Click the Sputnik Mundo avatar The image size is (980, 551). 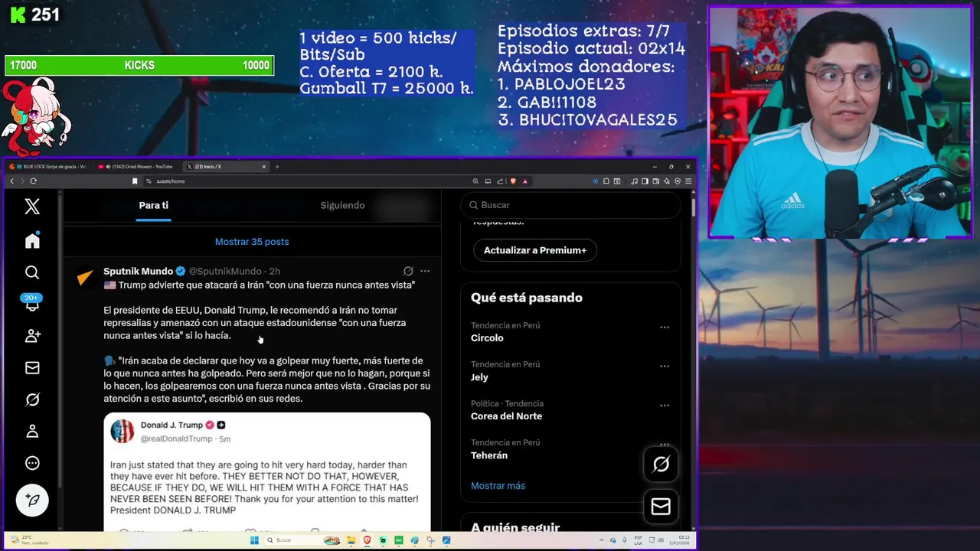click(86, 278)
